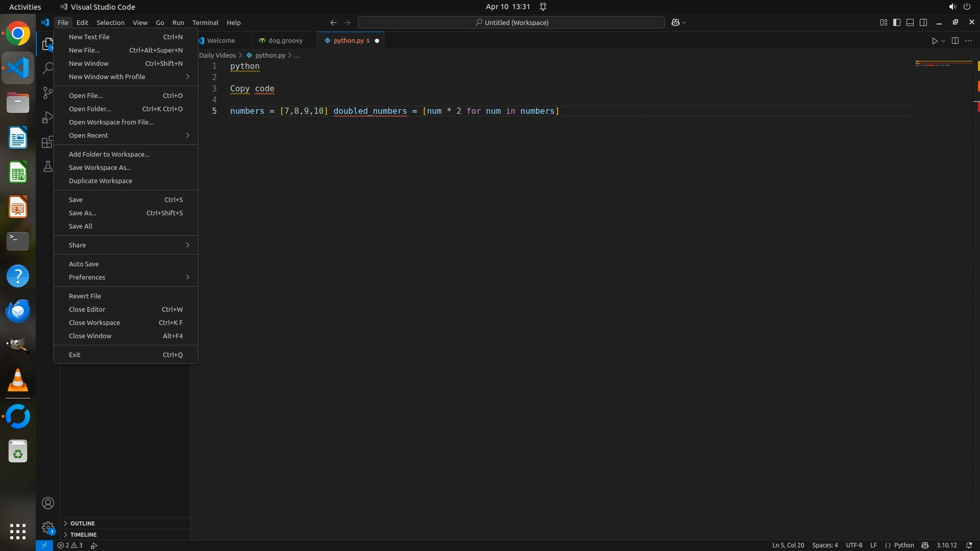Open the Source Control view icon
This screenshot has height=551, width=980.
[47, 92]
